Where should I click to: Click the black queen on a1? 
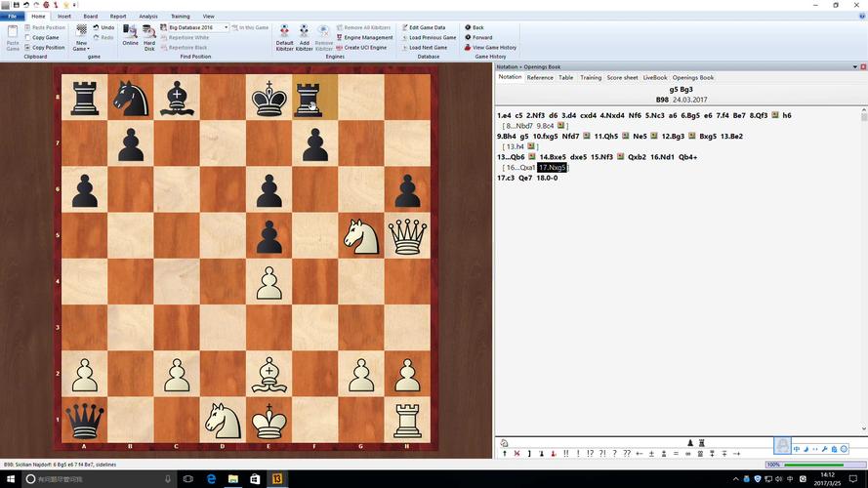coord(84,420)
